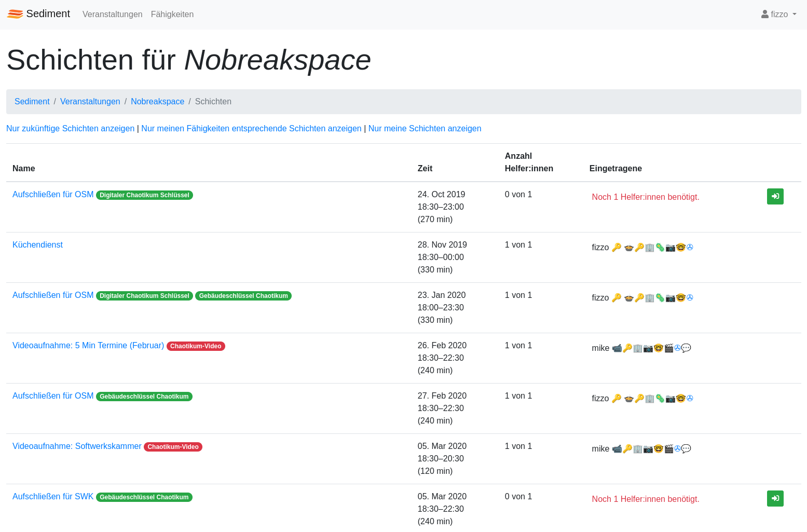Click nerd face emoji in Softwerkskammer row
The width and height of the screenshot is (807, 532).
click(659, 449)
